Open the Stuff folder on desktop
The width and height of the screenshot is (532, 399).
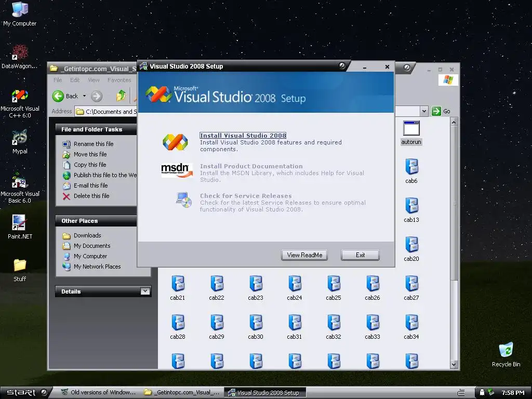point(20,270)
